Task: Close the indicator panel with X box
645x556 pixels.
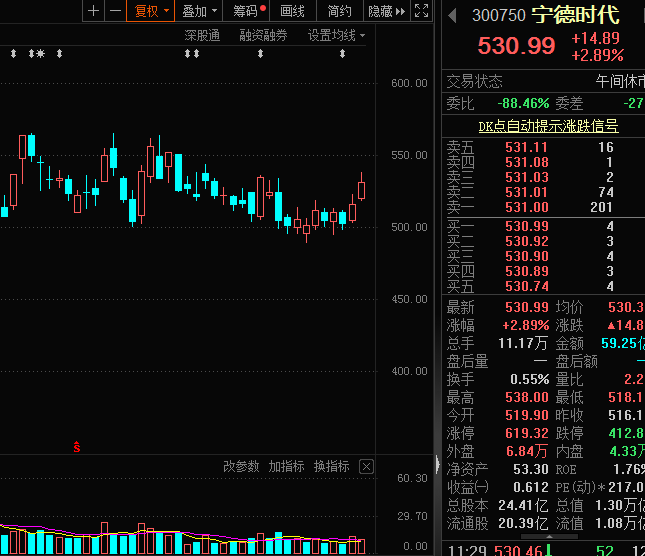Action: pyautogui.click(x=366, y=466)
